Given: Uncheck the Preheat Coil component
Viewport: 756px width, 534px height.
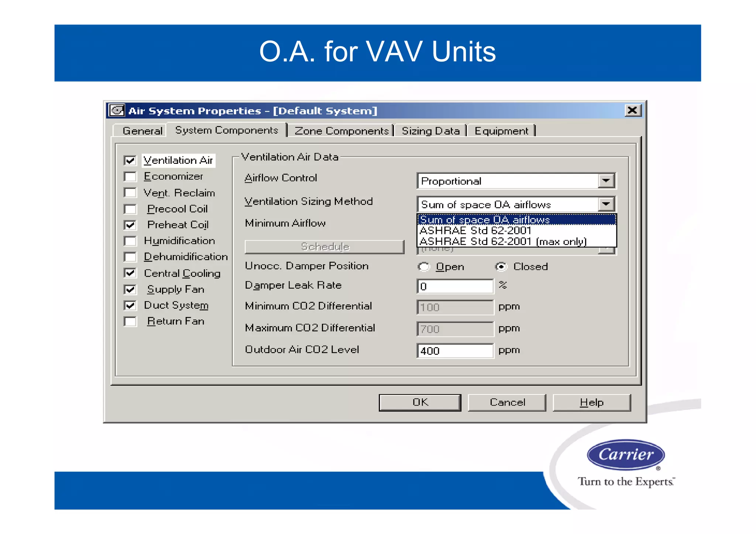Looking at the screenshot, I should click(130, 225).
